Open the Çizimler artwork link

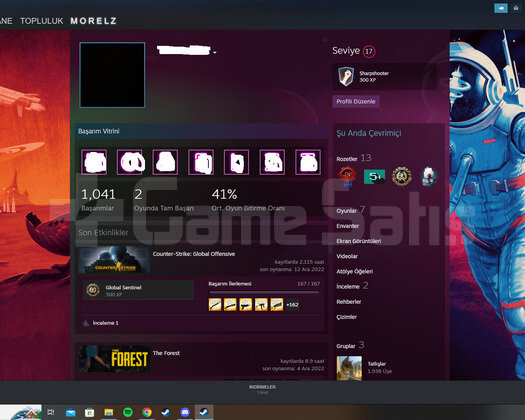pos(347,317)
